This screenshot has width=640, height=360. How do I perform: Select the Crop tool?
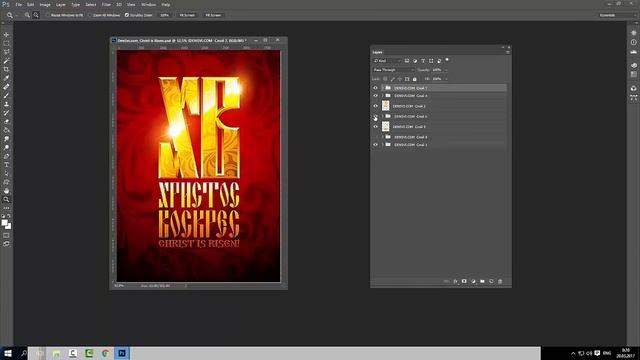point(6,69)
